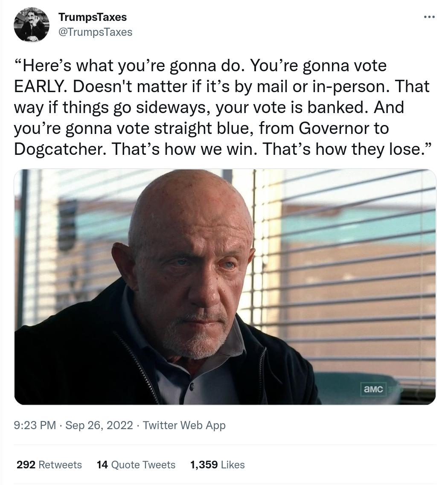View who retweeted via 292 Retweets
The height and width of the screenshot is (485, 448).
pos(49,465)
